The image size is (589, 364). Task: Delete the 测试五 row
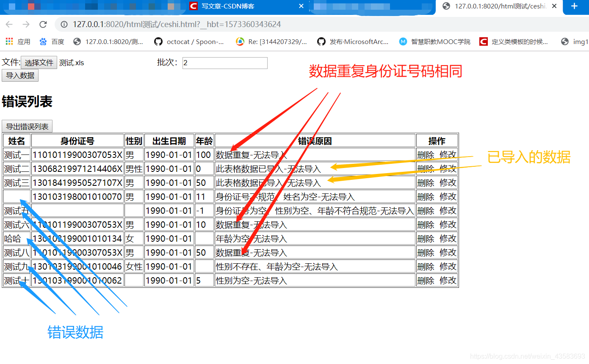click(426, 211)
